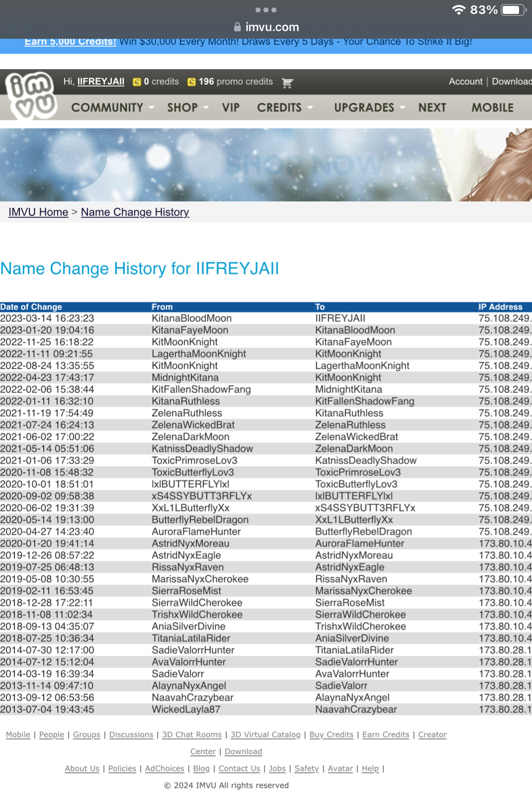This screenshot has height=806, width=532.
Task: Open the VIP menu item
Action: click(231, 107)
